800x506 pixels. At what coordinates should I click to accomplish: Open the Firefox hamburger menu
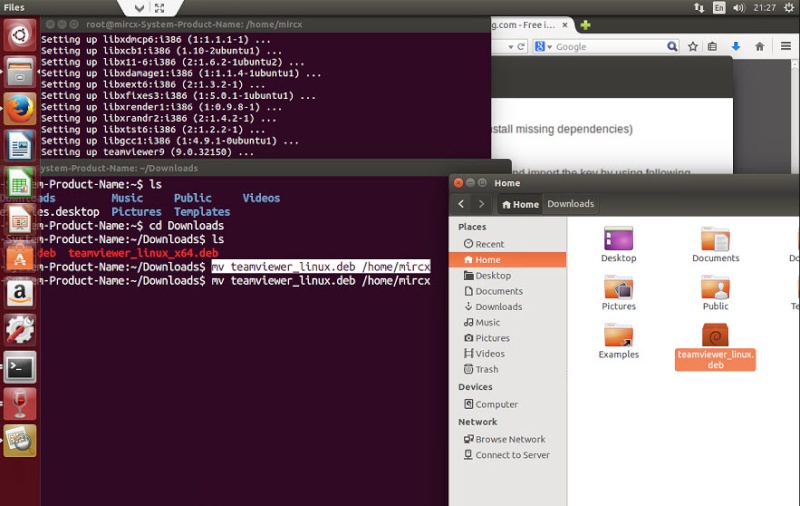click(x=786, y=46)
